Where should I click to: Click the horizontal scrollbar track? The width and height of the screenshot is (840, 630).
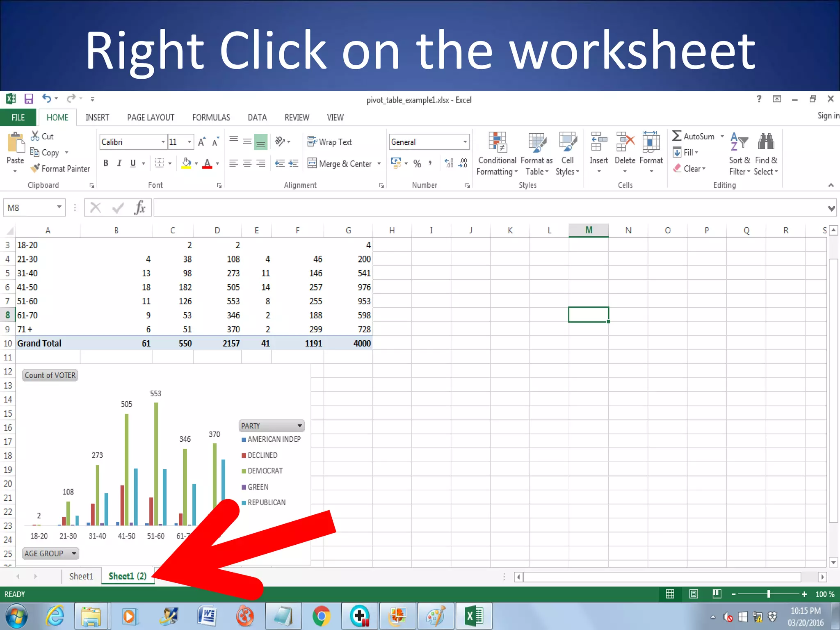click(662, 577)
